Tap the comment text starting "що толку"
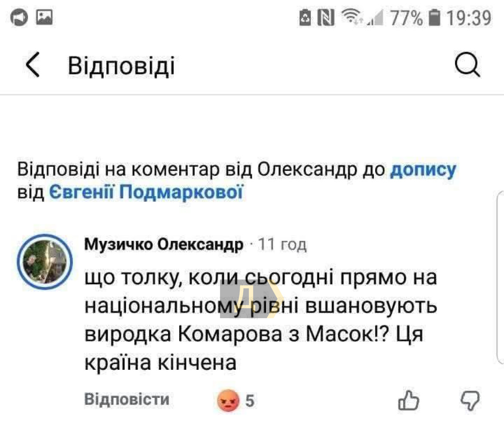 [x=258, y=320]
